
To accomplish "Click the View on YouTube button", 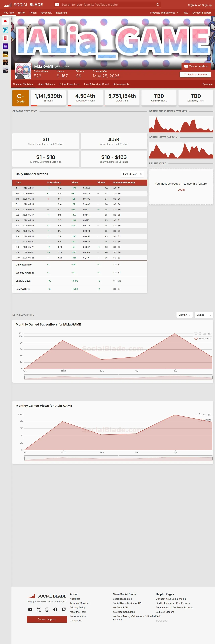I will [196, 66].
